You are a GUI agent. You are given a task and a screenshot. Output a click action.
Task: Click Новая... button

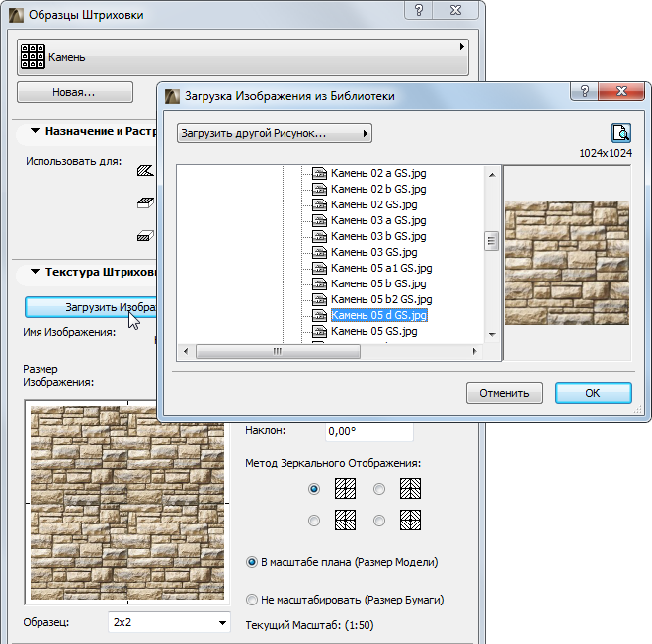75,92
